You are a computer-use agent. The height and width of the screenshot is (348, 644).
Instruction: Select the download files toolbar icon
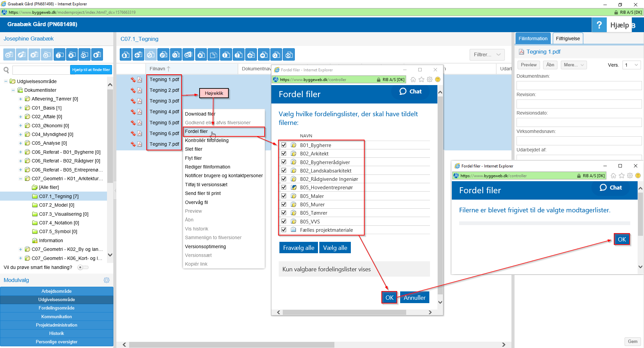[x=125, y=54]
